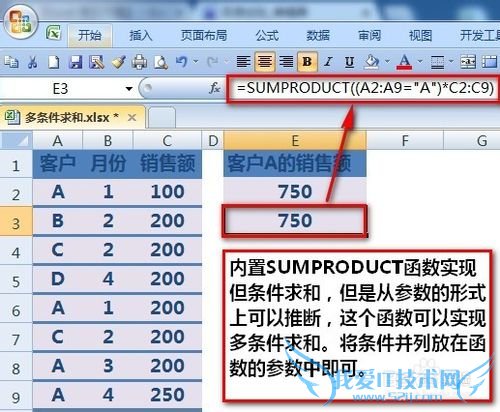Image resolution: width=500 pixels, height=412 pixels.
Task: Click the SUMPRODUCT explanation text box
Action: pyautogui.click(x=358, y=326)
